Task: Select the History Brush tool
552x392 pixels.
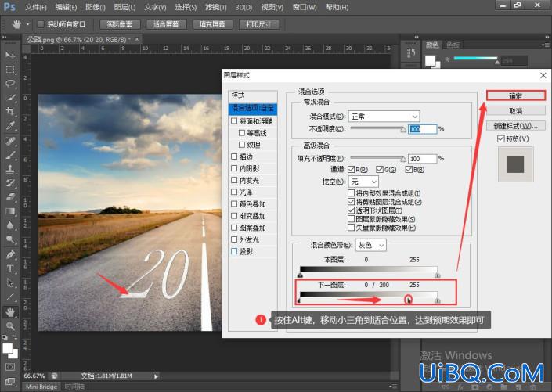Action: [x=10, y=183]
